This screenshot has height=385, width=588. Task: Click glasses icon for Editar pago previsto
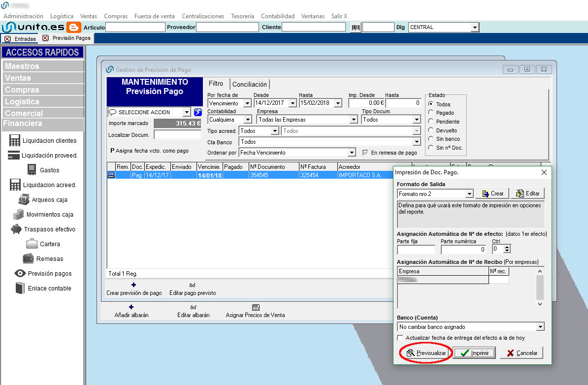point(193,285)
